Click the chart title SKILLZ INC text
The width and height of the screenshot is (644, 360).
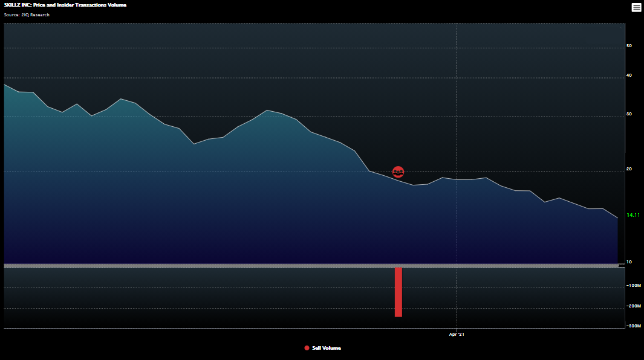coord(65,5)
